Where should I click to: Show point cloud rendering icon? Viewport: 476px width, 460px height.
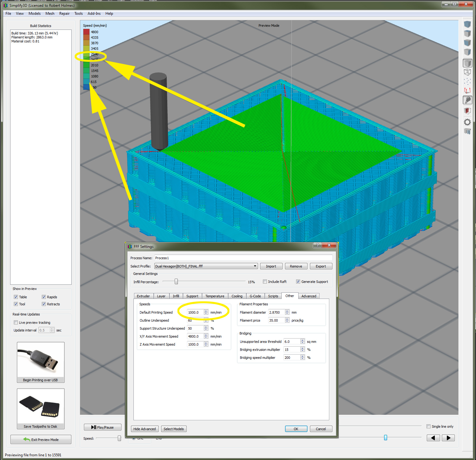[x=467, y=81]
